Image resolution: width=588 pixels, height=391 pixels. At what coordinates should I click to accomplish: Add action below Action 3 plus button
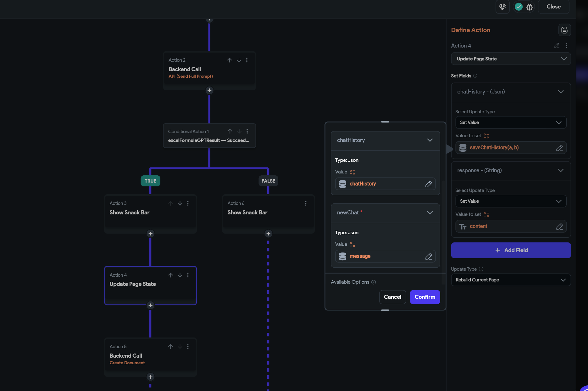tap(150, 234)
